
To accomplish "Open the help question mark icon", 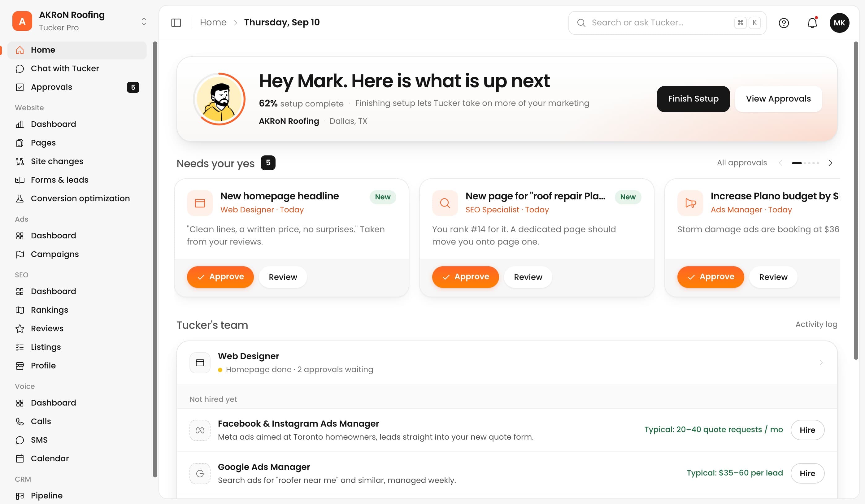I will click(x=784, y=23).
